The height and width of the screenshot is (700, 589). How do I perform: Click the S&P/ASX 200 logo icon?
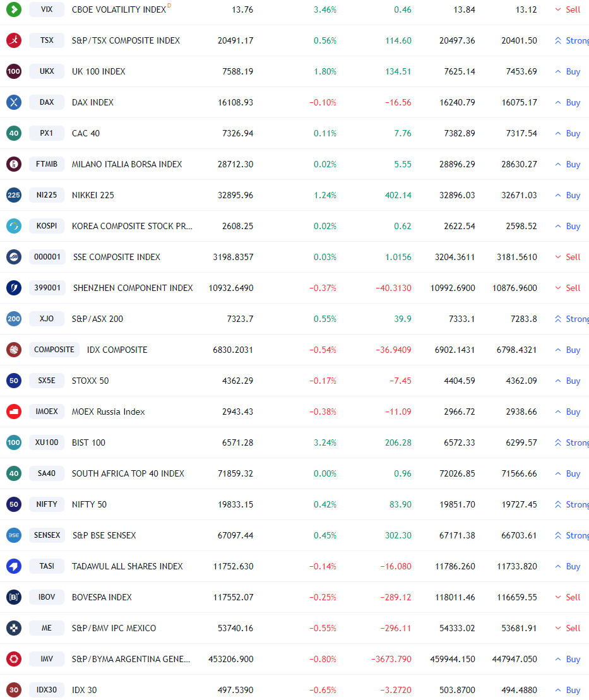point(14,319)
